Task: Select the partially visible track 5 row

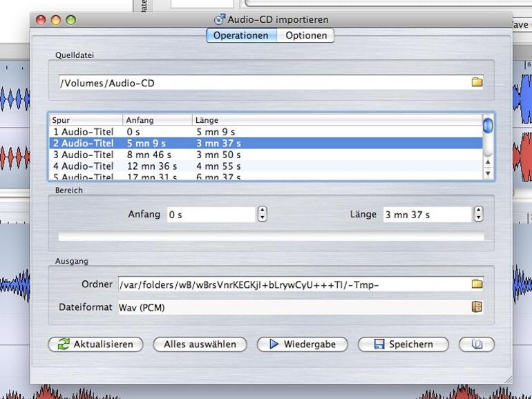Action: (266, 176)
